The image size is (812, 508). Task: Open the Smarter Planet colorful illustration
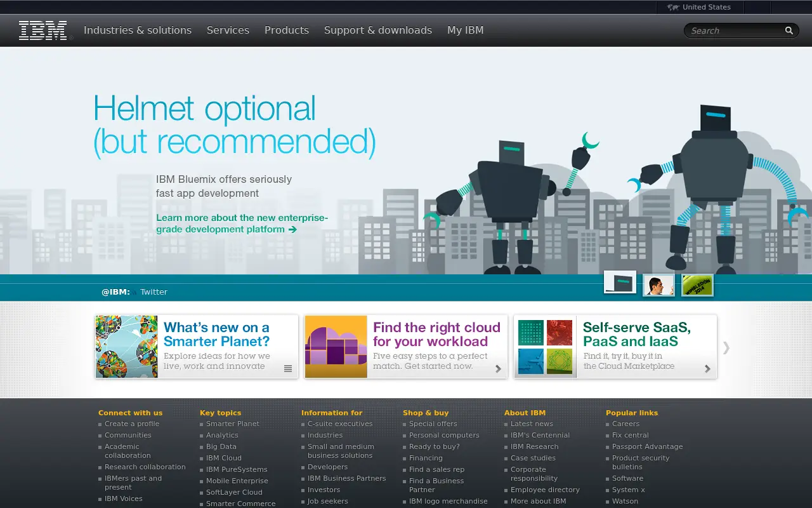[127, 347]
